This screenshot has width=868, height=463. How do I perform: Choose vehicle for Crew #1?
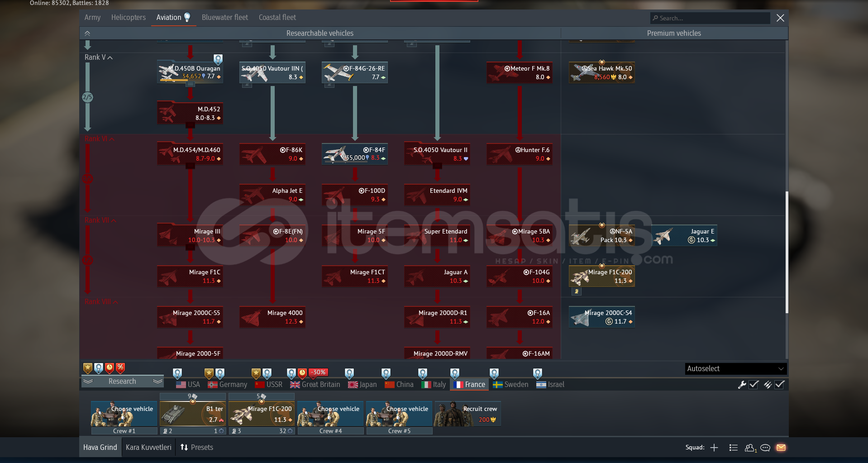pyautogui.click(x=124, y=414)
